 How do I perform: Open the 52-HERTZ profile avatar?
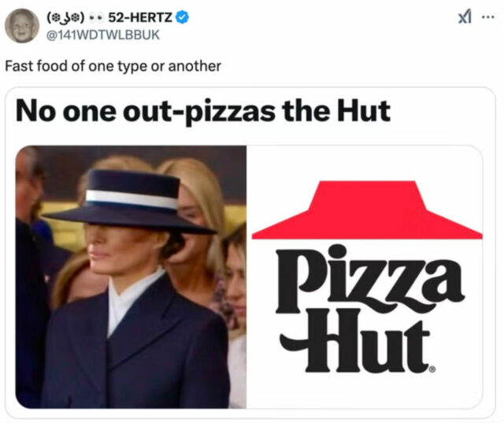(21, 26)
